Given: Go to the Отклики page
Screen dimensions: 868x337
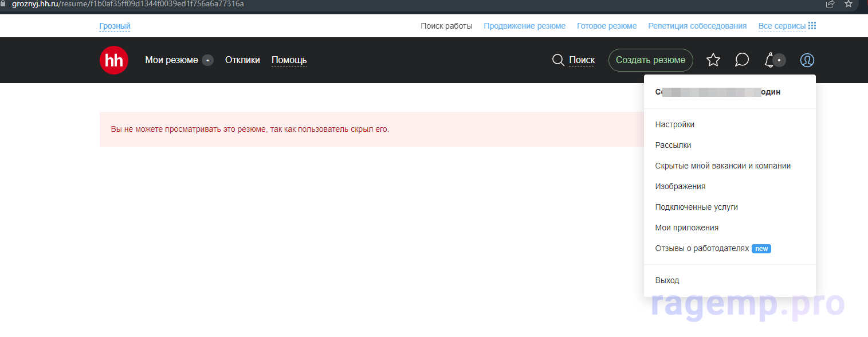Looking at the screenshot, I should [x=242, y=60].
